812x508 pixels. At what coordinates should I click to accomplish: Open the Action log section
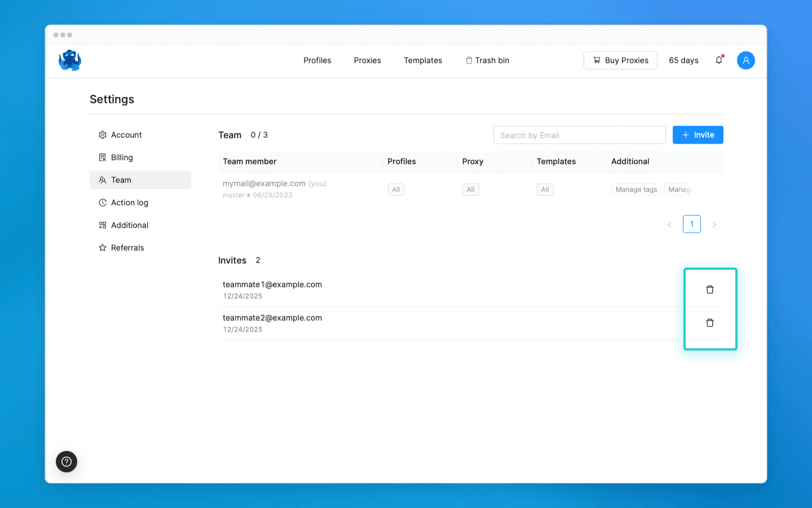point(140,203)
